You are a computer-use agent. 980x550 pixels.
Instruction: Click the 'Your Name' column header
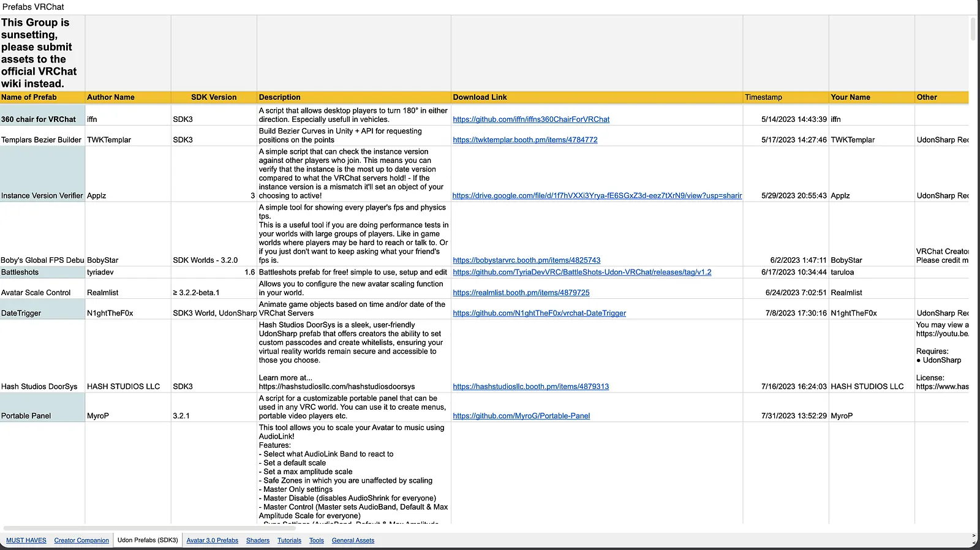tap(872, 97)
